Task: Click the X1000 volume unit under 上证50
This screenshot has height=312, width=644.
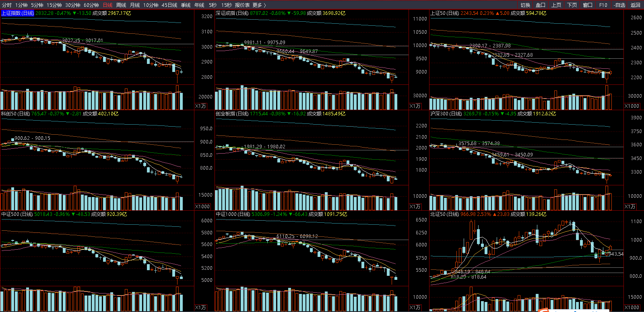Action: click(632, 106)
